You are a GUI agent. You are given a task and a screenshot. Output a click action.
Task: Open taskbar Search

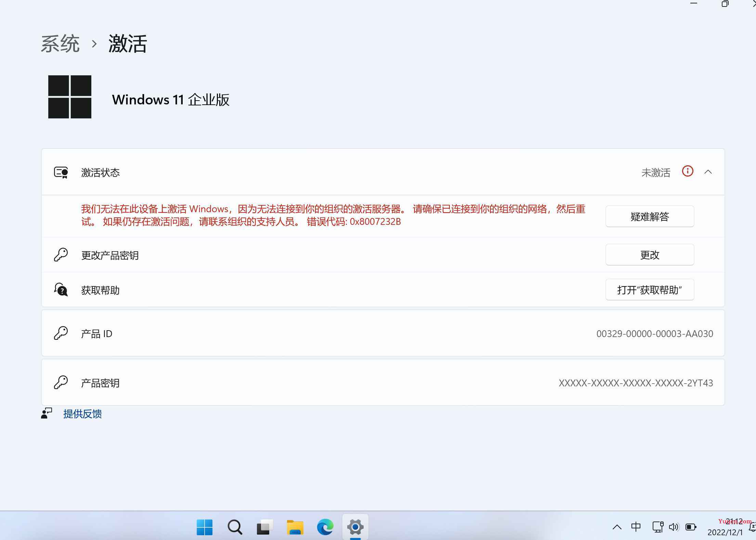click(235, 527)
